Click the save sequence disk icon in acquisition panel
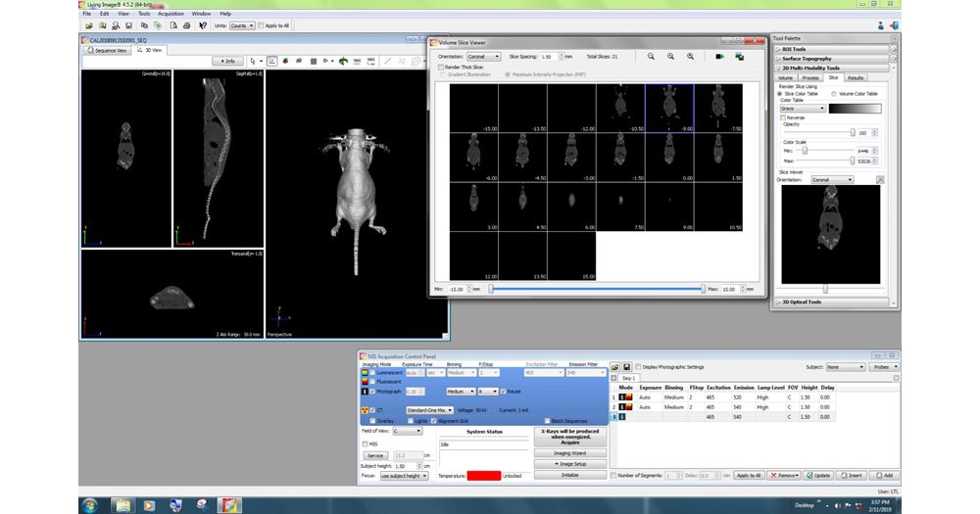The height and width of the screenshot is (514, 980). 628,367
